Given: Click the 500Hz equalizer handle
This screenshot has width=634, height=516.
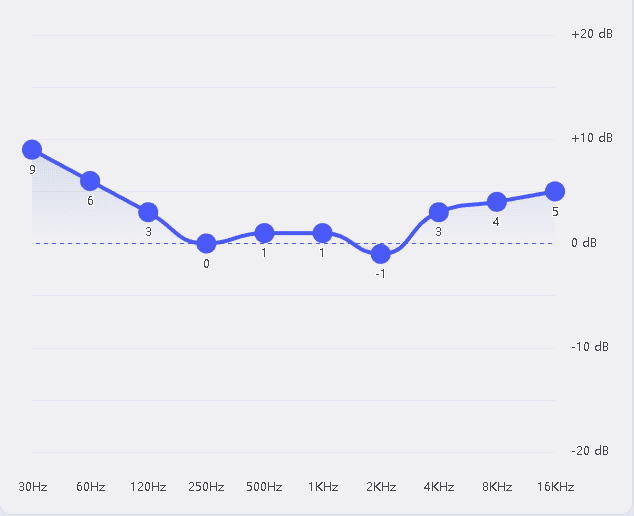Looking at the screenshot, I should (x=264, y=233).
